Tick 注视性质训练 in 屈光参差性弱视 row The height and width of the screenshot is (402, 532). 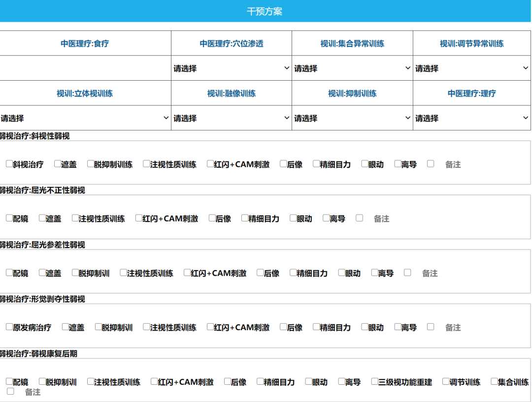124,273
